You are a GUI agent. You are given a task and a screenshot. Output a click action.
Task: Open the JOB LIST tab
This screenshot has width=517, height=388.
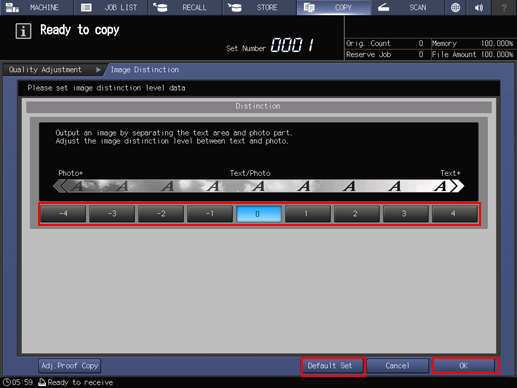(110, 7)
